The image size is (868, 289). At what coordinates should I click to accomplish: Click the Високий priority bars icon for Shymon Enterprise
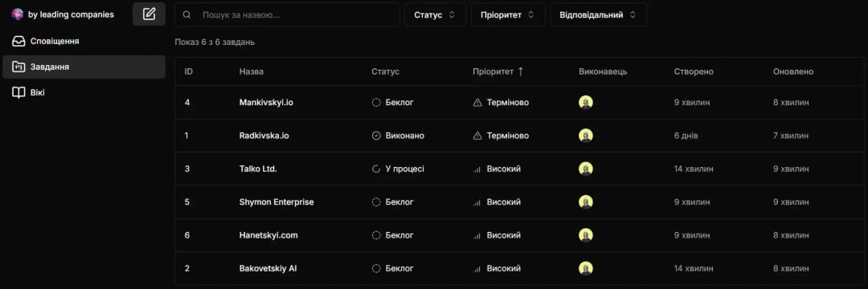(x=477, y=202)
